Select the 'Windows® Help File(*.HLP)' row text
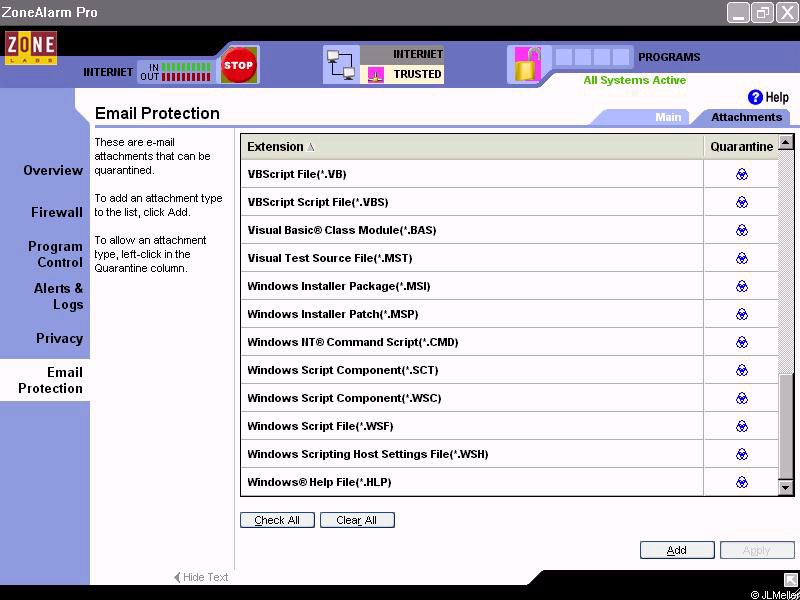This screenshot has width=800, height=600. pos(319,482)
